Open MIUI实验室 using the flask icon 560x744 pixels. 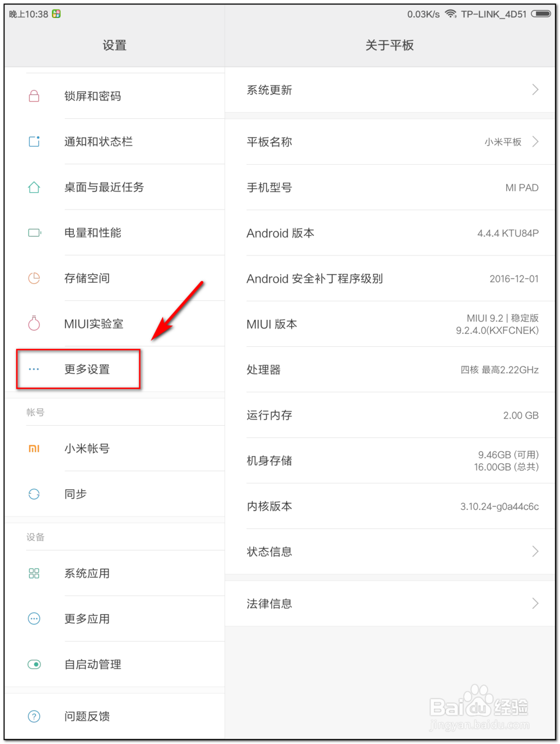click(x=34, y=324)
